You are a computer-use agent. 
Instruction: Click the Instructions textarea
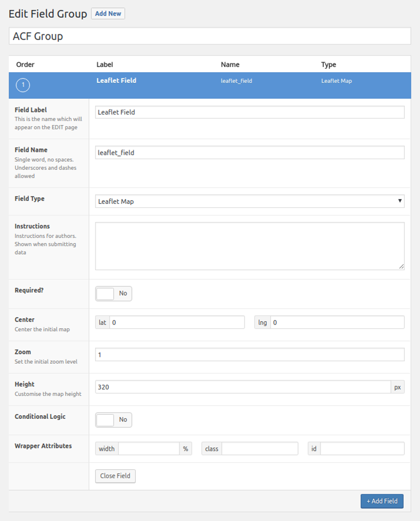pos(250,246)
